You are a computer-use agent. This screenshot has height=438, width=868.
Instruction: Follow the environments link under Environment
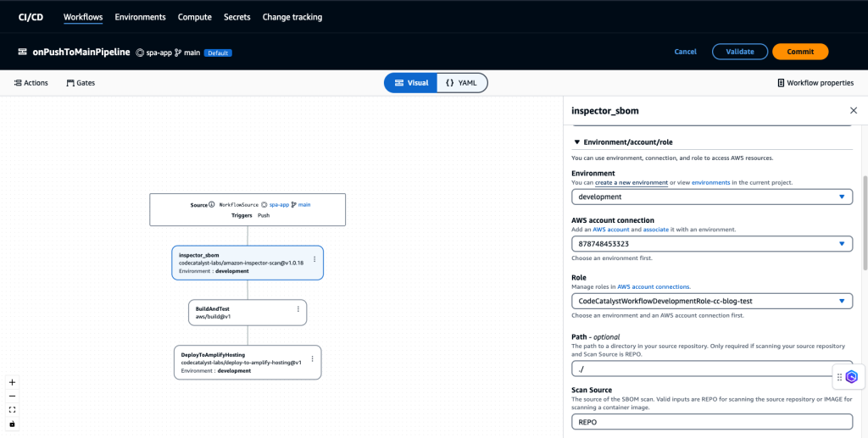coord(711,182)
